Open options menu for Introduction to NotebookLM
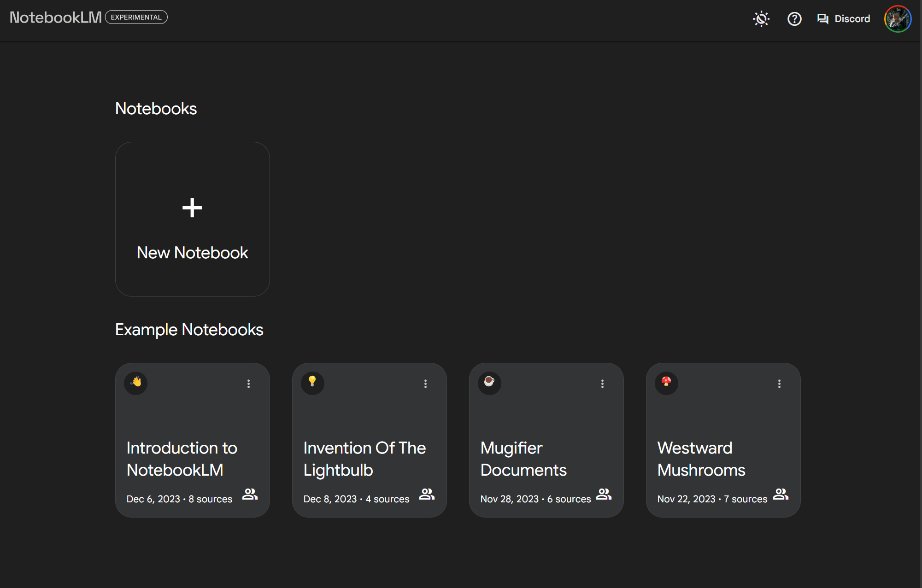The width and height of the screenshot is (922, 588). point(248,384)
